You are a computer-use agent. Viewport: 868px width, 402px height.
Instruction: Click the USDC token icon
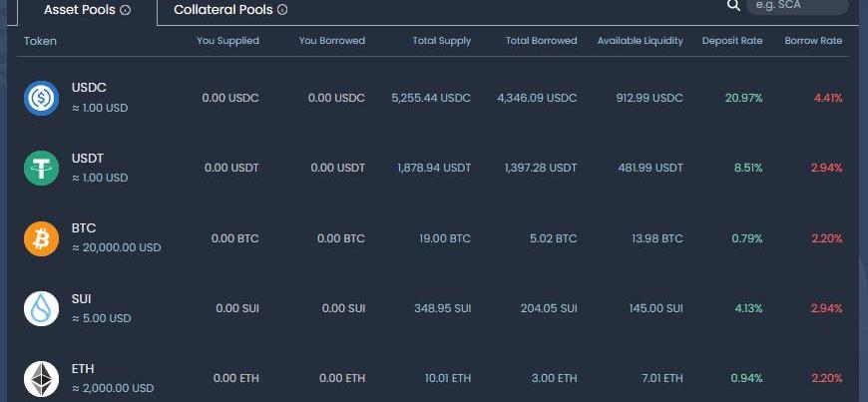pyautogui.click(x=42, y=98)
